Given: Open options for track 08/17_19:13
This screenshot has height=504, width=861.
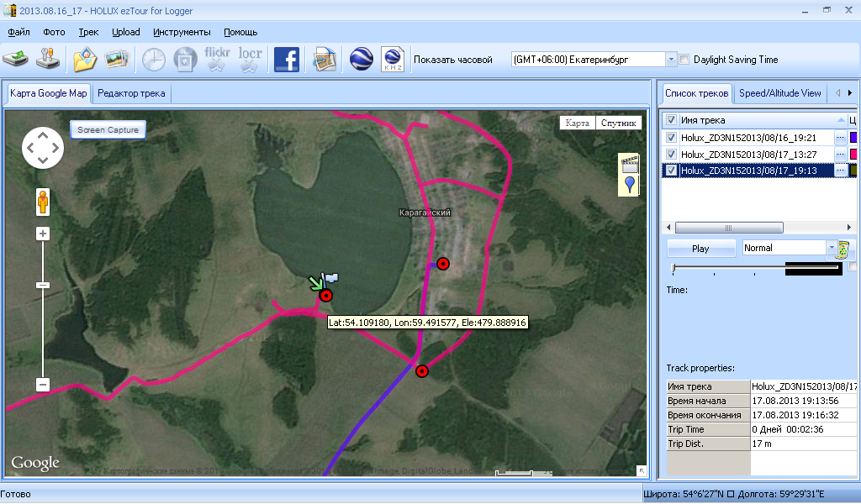Looking at the screenshot, I should click(840, 171).
